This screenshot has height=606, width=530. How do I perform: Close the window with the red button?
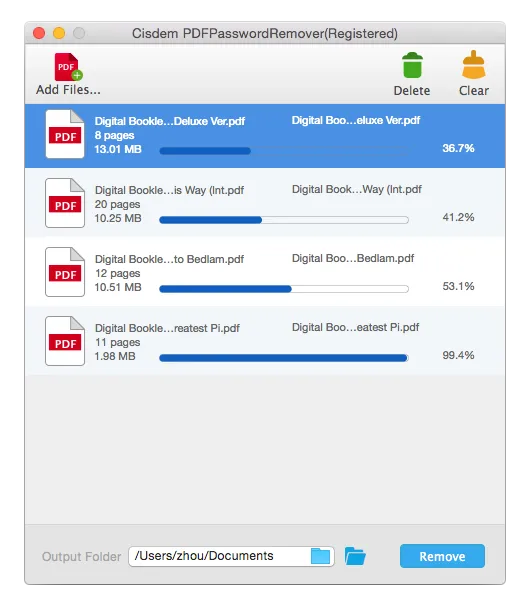pos(39,33)
